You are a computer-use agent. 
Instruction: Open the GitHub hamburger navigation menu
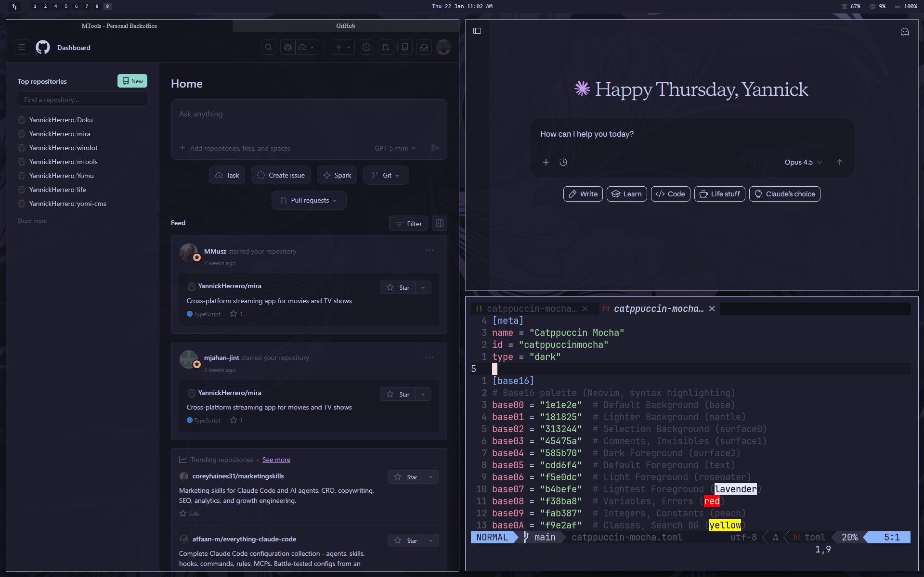click(x=21, y=47)
